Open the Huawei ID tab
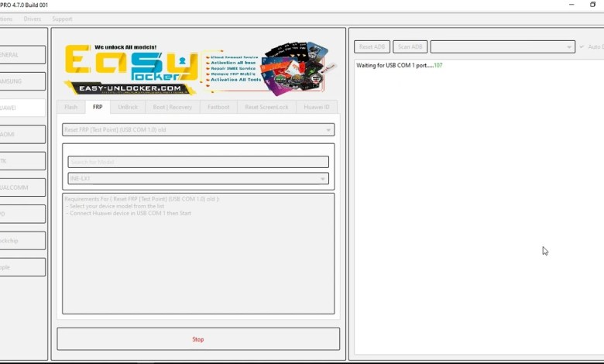Viewport: 604px width, 364px height. point(316,107)
